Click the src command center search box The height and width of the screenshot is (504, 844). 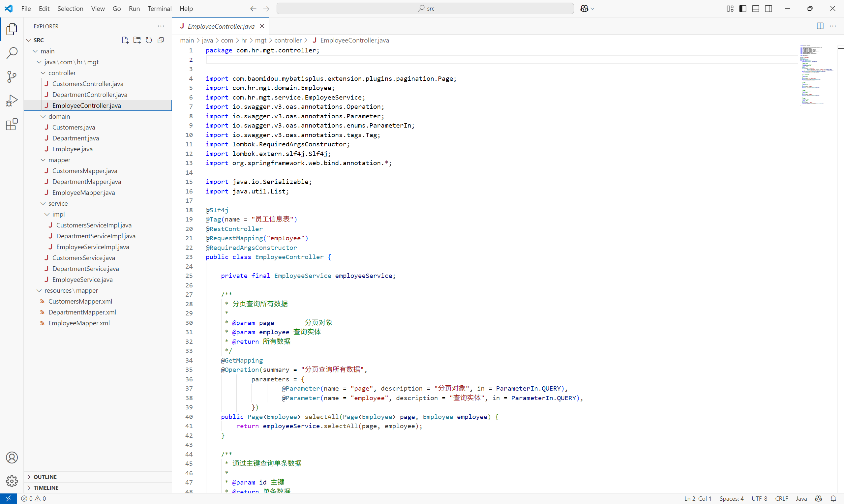click(x=425, y=9)
